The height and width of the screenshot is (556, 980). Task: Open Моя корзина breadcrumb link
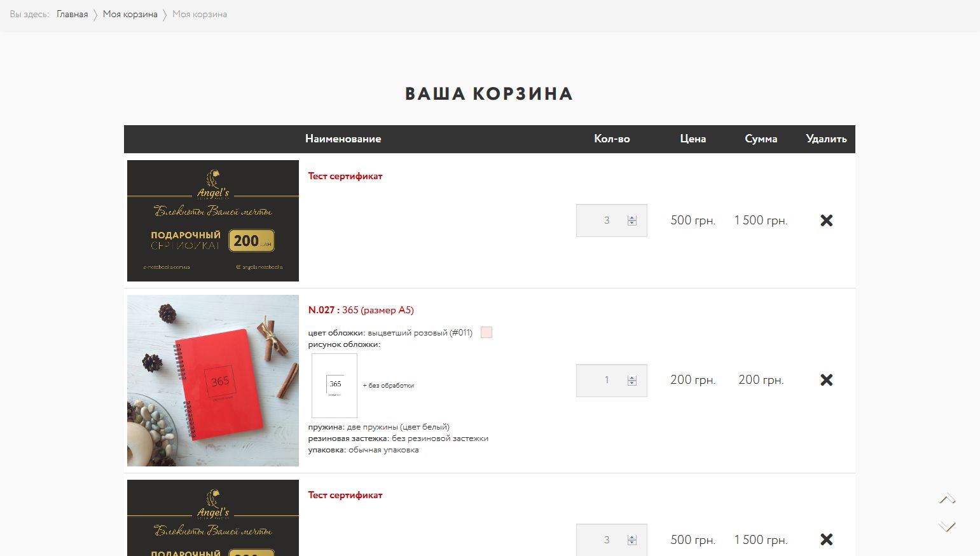point(130,14)
